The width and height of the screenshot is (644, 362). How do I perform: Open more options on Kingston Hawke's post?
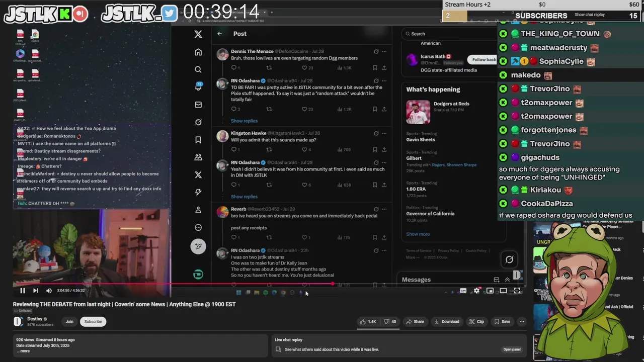pyautogui.click(x=384, y=133)
